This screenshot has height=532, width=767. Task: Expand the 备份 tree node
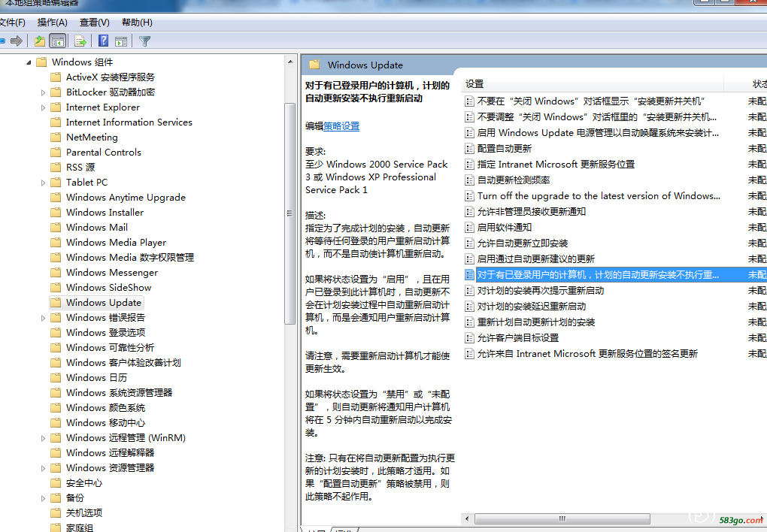click(x=43, y=498)
